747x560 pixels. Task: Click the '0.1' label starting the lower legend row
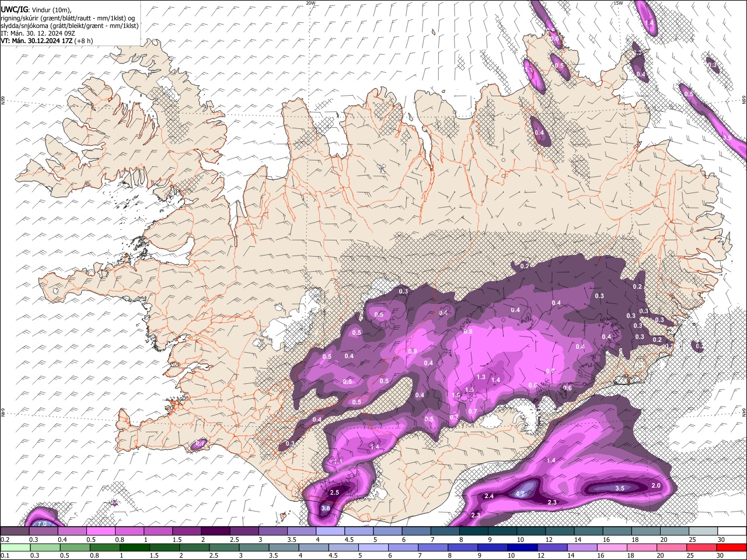point(5,556)
